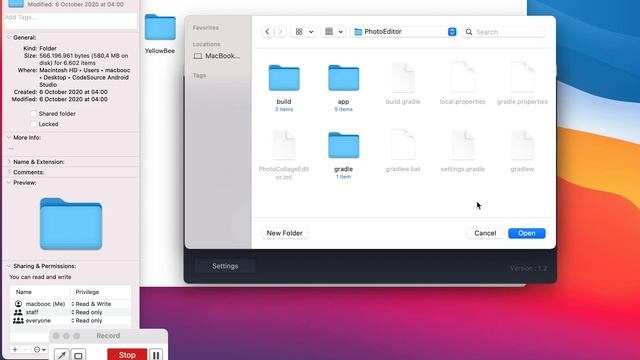This screenshot has height=360, width=640.
Task: Open the icon view options chevron
Action: click(311, 32)
